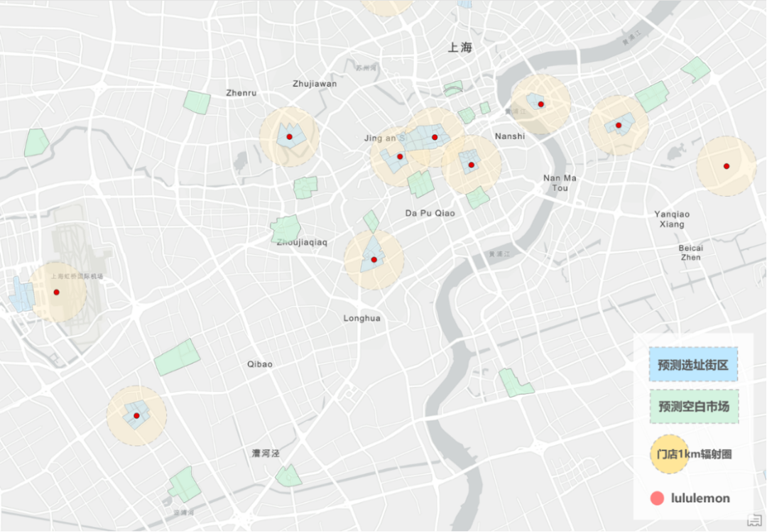767x532 pixels.
Task: Click the red lululemon dot in the legend
Action: [657, 498]
